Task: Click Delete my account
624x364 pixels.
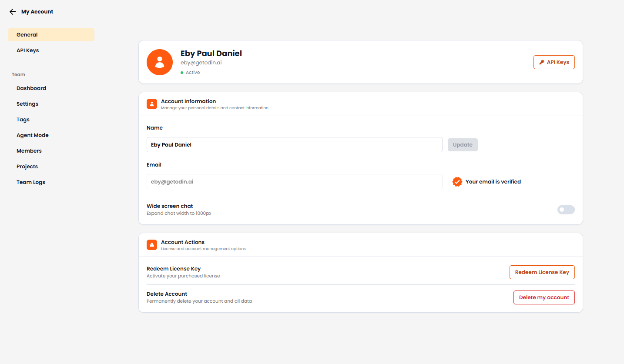Action: (544, 297)
